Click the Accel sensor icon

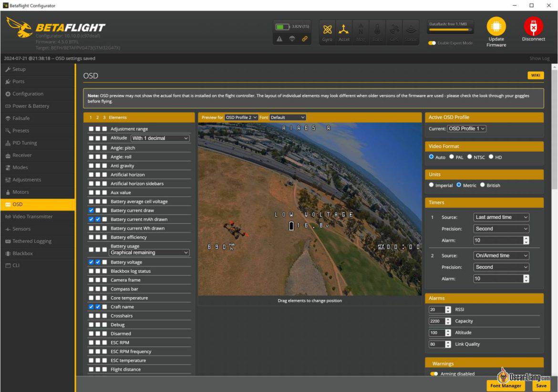(x=343, y=30)
